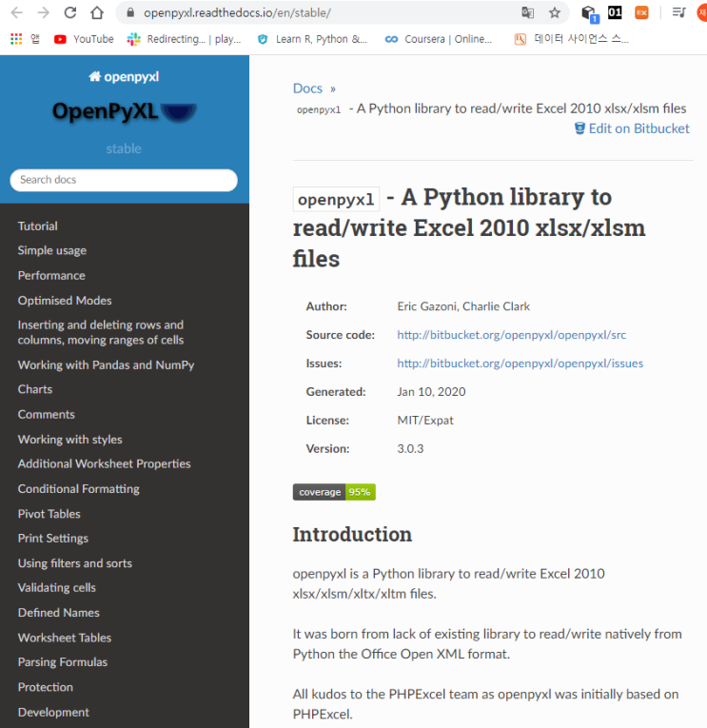Open Optimised Modes page

tap(65, 301)
